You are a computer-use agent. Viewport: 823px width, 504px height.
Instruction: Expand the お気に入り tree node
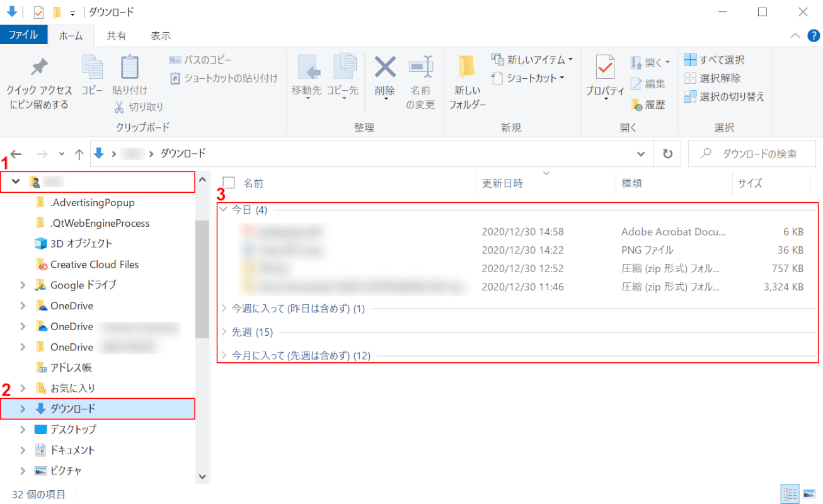click(23, 388)
